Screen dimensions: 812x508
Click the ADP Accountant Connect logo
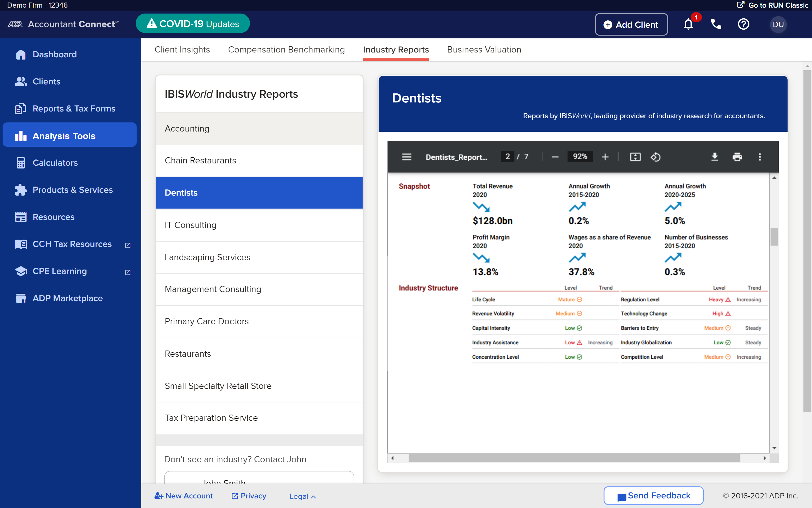(x=63, y=24)
